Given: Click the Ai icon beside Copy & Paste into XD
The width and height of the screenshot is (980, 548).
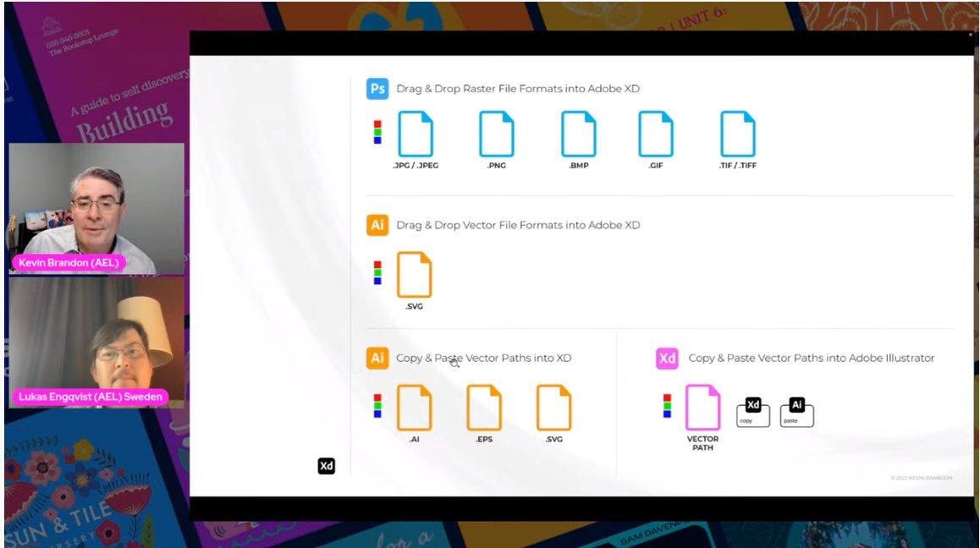Looking at the screenshot, I should tap(377, 358).
